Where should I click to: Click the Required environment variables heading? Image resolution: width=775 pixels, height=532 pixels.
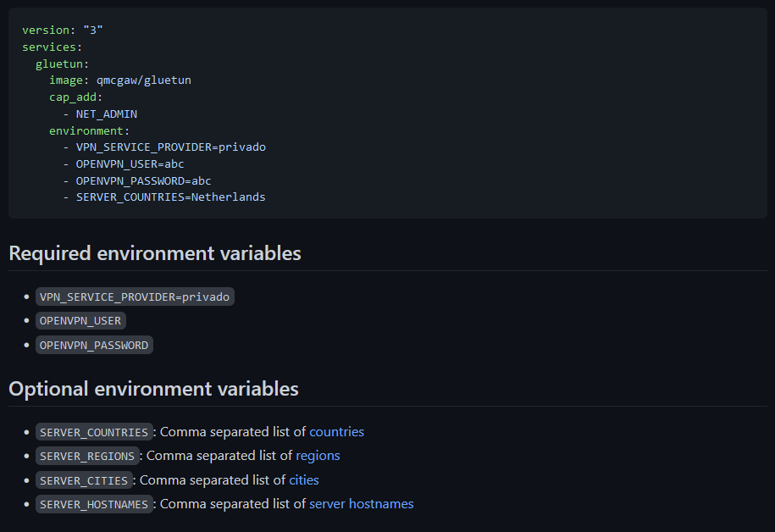(x=155, y=253)
